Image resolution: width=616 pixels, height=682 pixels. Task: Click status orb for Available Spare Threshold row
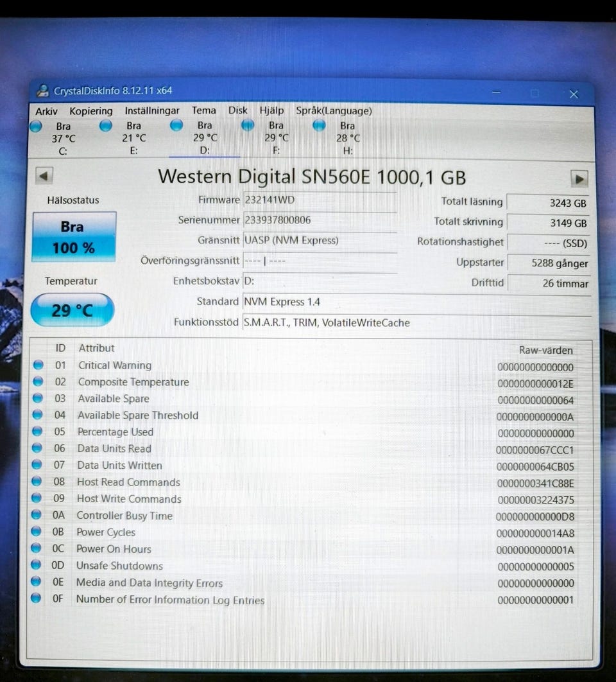pos(37,414)
